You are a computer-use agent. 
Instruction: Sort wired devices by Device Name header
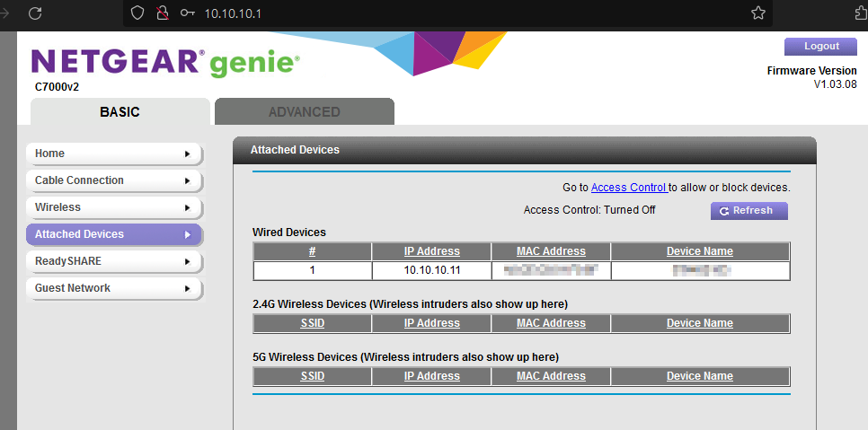(700, 251)
